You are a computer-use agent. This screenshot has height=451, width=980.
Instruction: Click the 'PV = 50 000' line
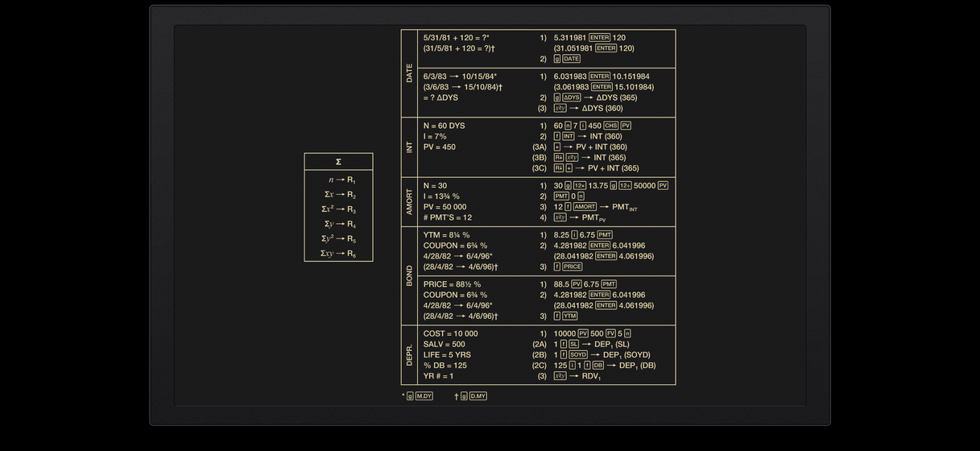click(445, 207)
